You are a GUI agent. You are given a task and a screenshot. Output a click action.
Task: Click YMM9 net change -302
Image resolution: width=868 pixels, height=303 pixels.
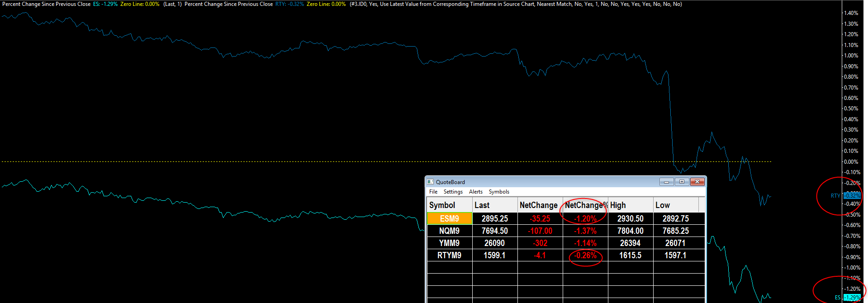point(540,243)
